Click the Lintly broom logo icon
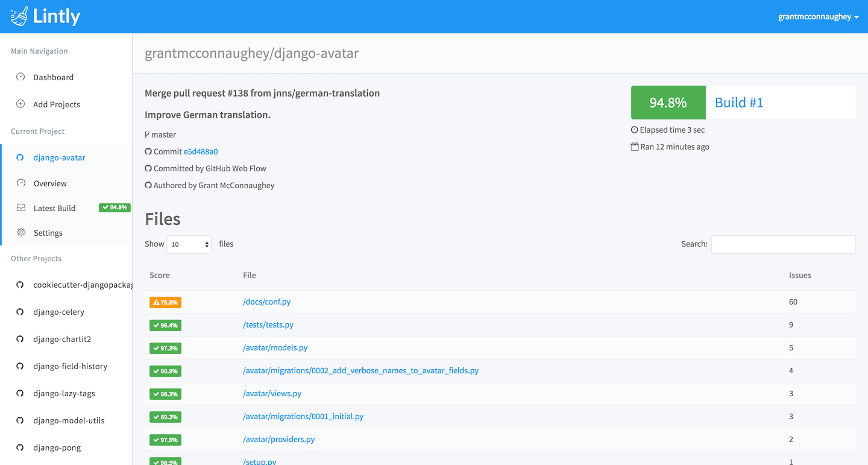Image resolution: width=868 pixels, height=465 pixels. 19,16
